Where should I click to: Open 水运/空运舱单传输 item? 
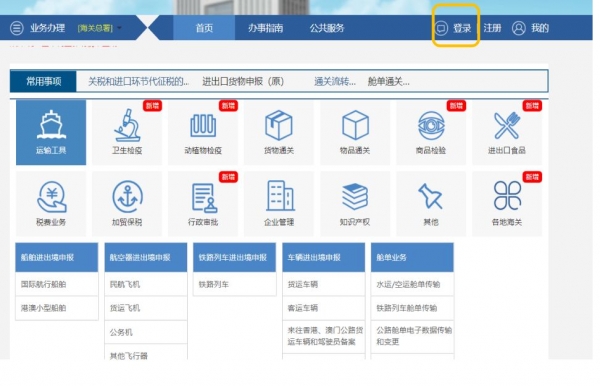click(x=412, y=284)
